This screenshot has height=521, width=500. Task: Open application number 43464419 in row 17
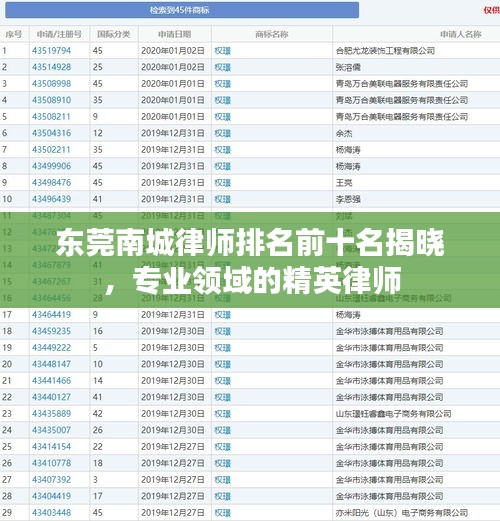pyautogui.click(x=51, y=314)
